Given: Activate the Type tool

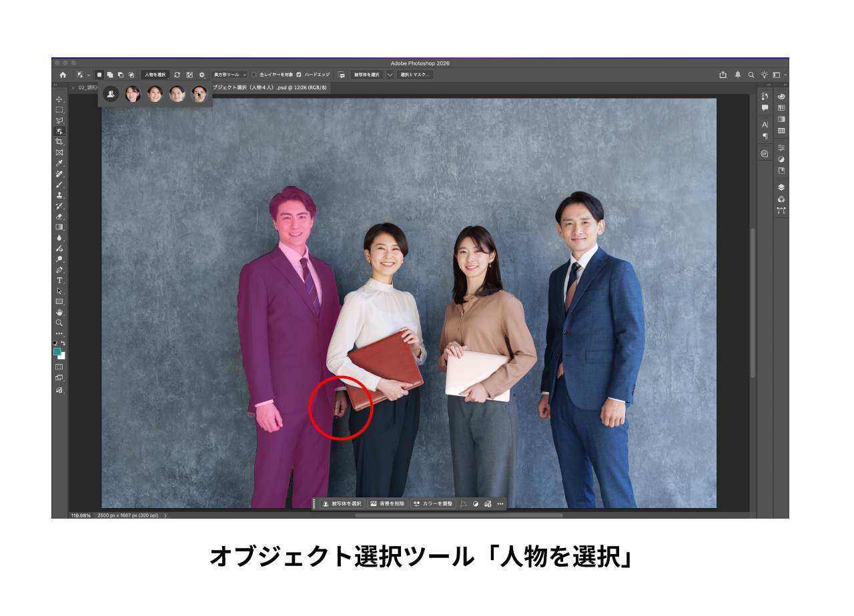Looking at the screenshot, I should (x=59, y=281).
